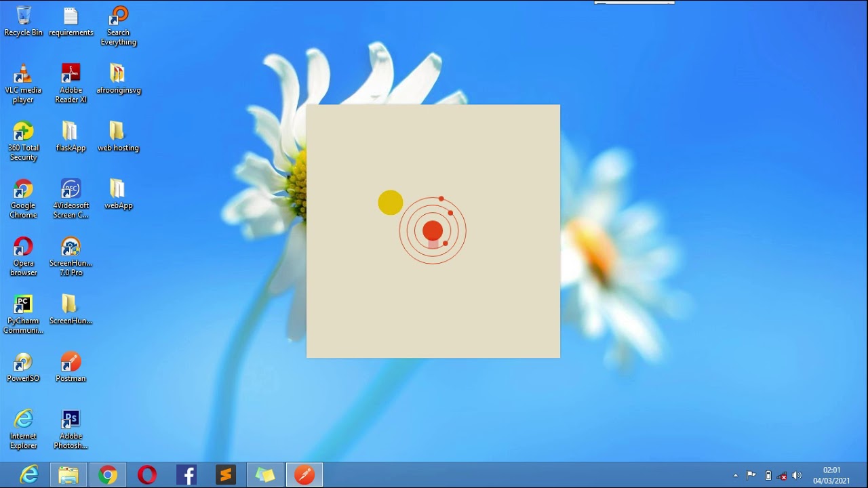Select the Google Chrome desktop shortcut
Viewport: 868px width, 488px height.
pos(23,199)
